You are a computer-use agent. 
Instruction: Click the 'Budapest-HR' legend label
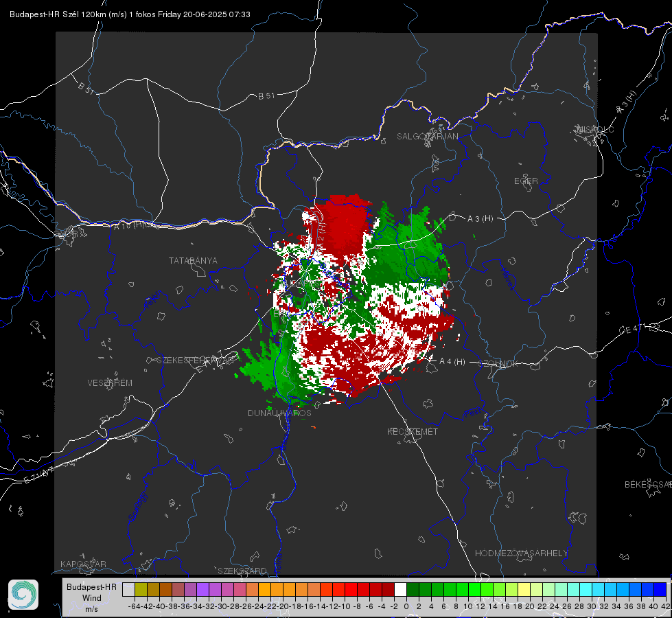coord(91,587)
